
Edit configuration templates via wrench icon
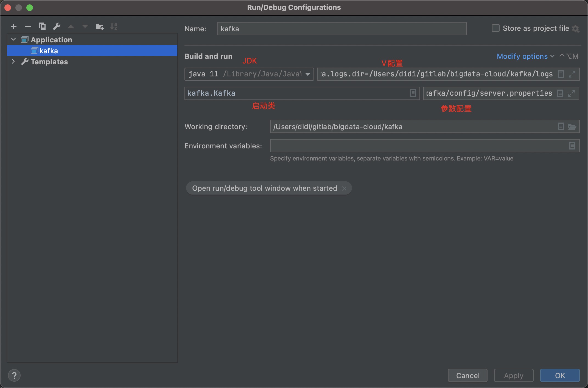coord(57,26)
